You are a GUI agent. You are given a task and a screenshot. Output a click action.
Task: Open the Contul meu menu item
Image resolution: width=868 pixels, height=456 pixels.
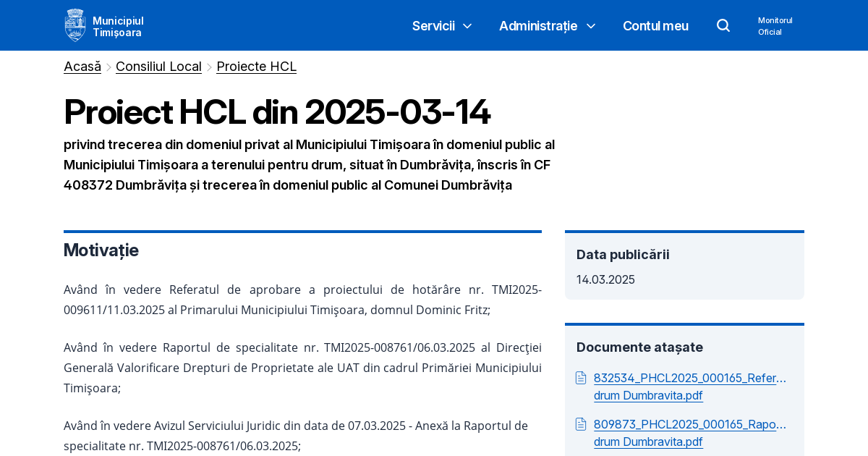[x=655, y=26]
